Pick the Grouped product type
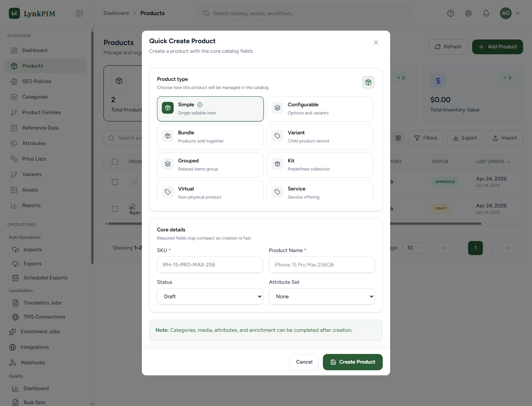The height and width of the screenshot is (406, 532). 210,165
